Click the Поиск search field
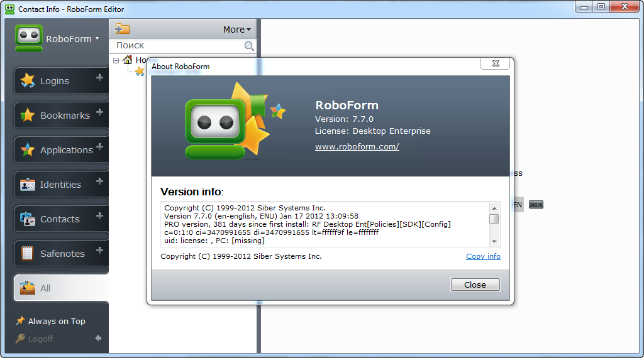The image size is (644, 358). point(177,45)
